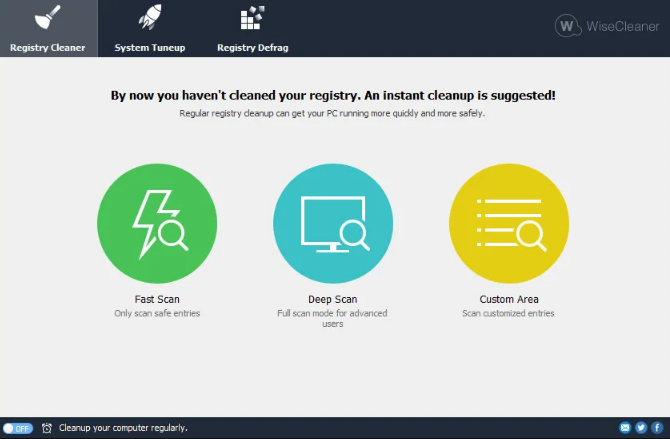Open the yellow Custom Area scan
The width and height of the screenshot is (670, 439).
(509, 224)
